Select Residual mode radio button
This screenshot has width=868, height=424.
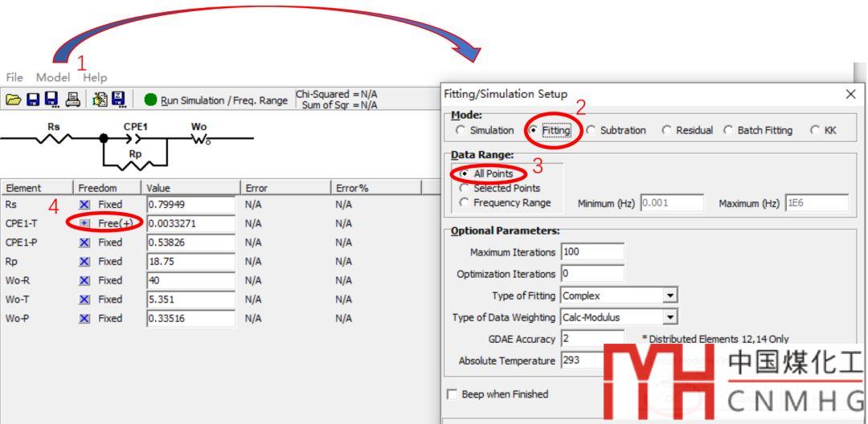click(666, 130)
